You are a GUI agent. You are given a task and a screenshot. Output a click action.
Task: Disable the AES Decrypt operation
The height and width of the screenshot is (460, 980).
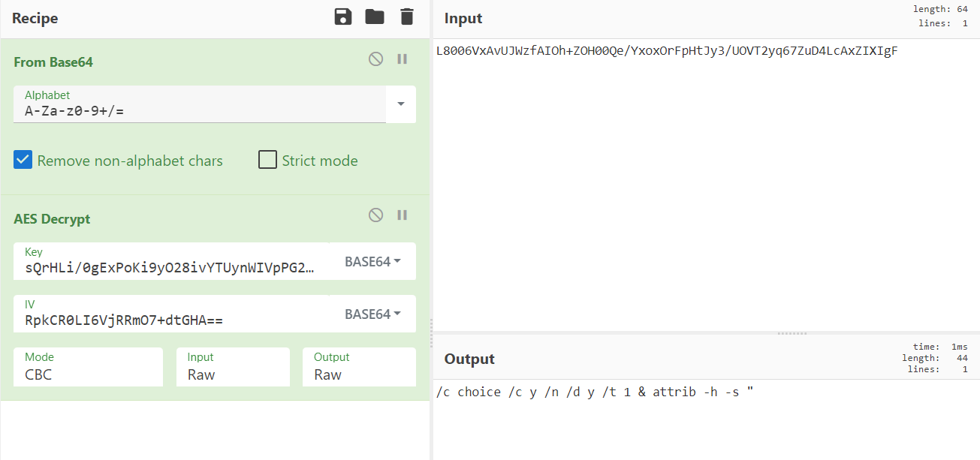pyautogui.click(x=375, y=215)
